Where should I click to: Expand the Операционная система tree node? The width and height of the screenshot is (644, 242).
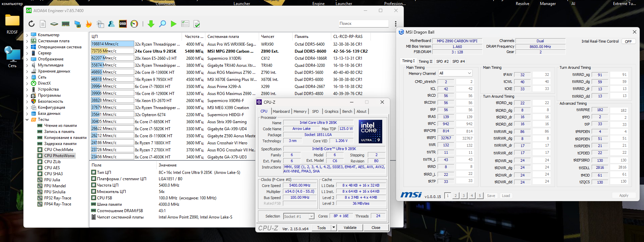pyautogui.click(x=27, y=47)
